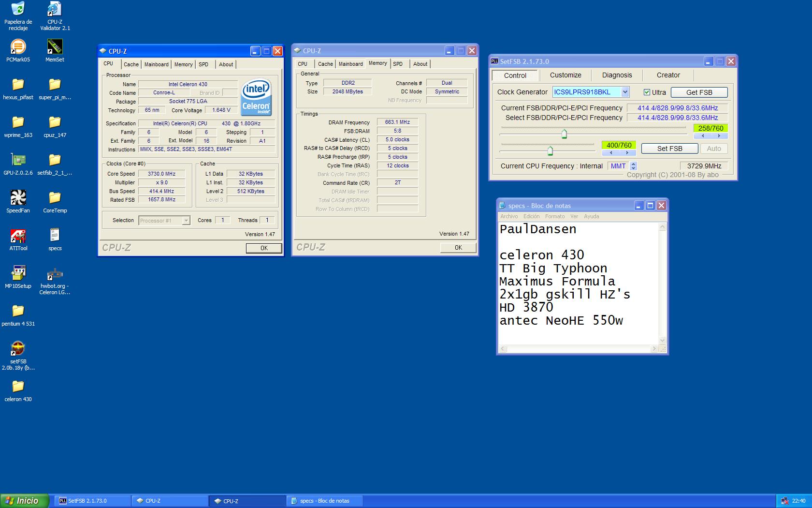
Task: Open the specs text file desktop icon
Action: 55,239
